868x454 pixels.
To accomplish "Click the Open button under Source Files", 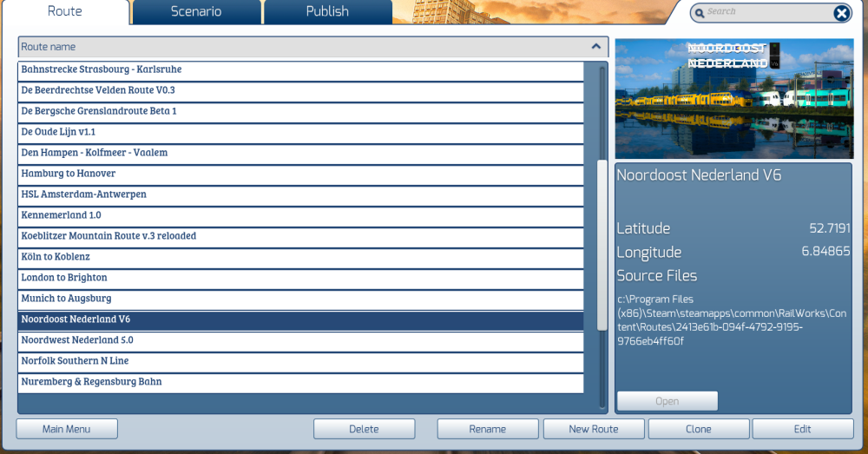I will pos(667,401).
